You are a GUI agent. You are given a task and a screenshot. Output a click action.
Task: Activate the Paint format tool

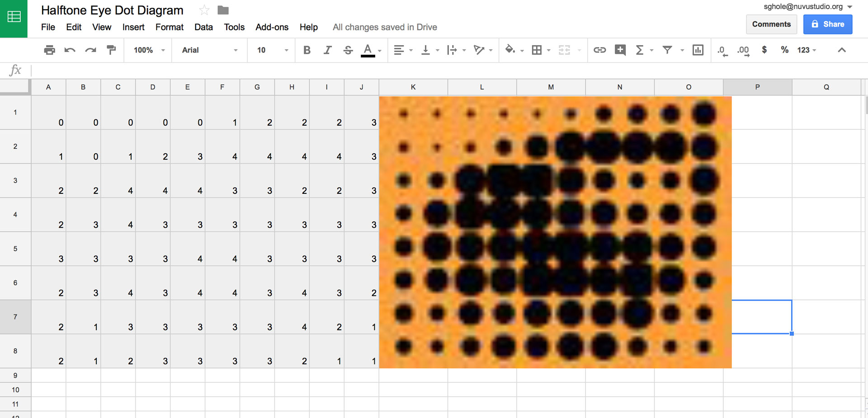coord(111,50)
